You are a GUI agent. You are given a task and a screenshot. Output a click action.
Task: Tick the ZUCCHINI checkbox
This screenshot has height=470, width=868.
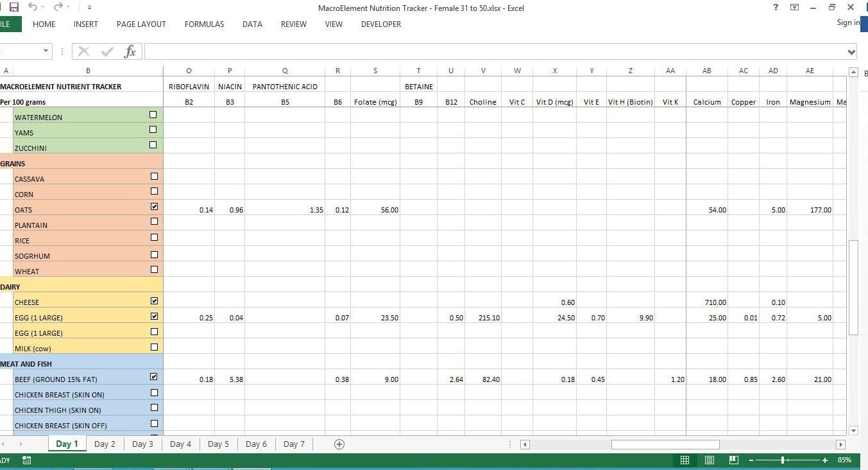pyautogui.click(x=153, y=145)
